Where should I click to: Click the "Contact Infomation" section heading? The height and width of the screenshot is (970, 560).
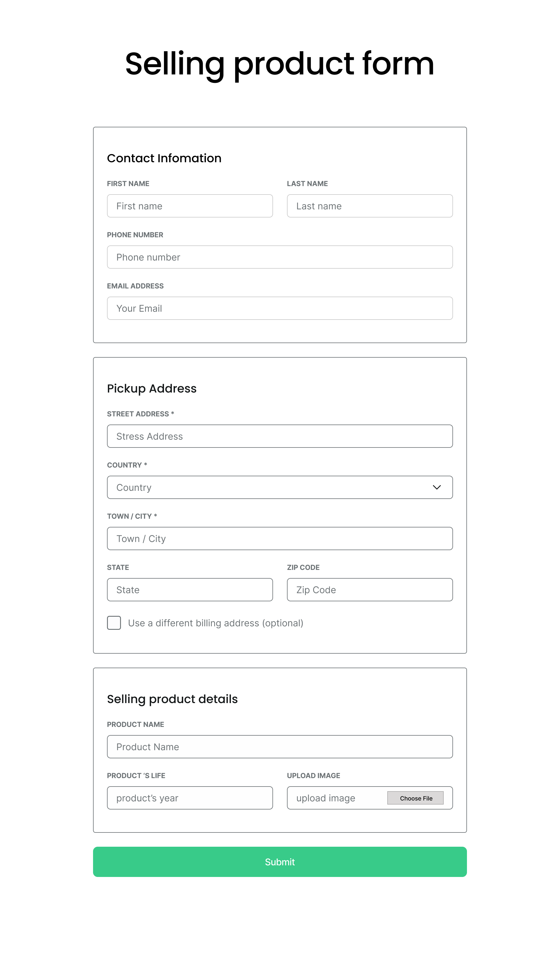click(164, 158)
